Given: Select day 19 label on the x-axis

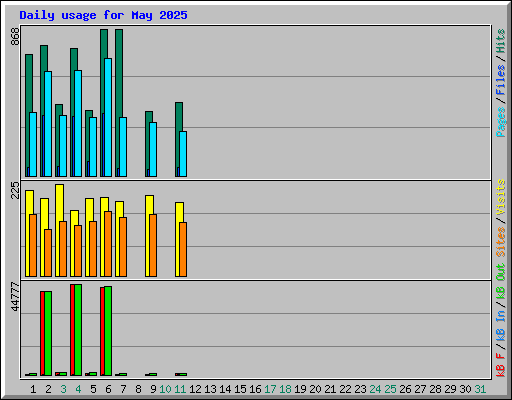Looking at the screenshot, I should (300, 389).
